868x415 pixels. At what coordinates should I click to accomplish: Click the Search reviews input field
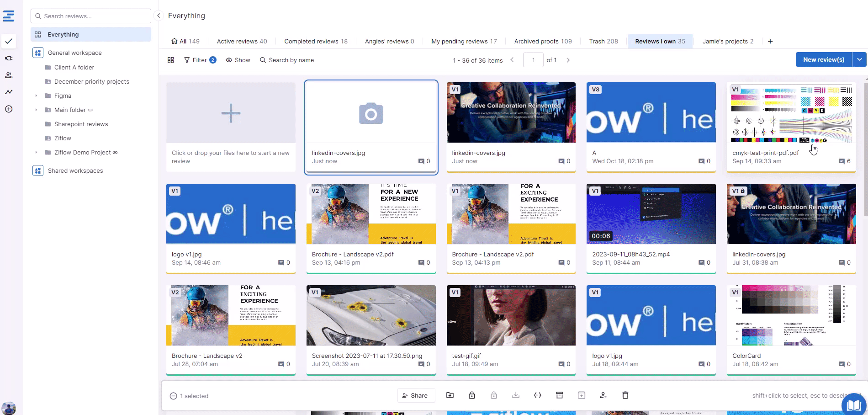click(x=91, y=16)
